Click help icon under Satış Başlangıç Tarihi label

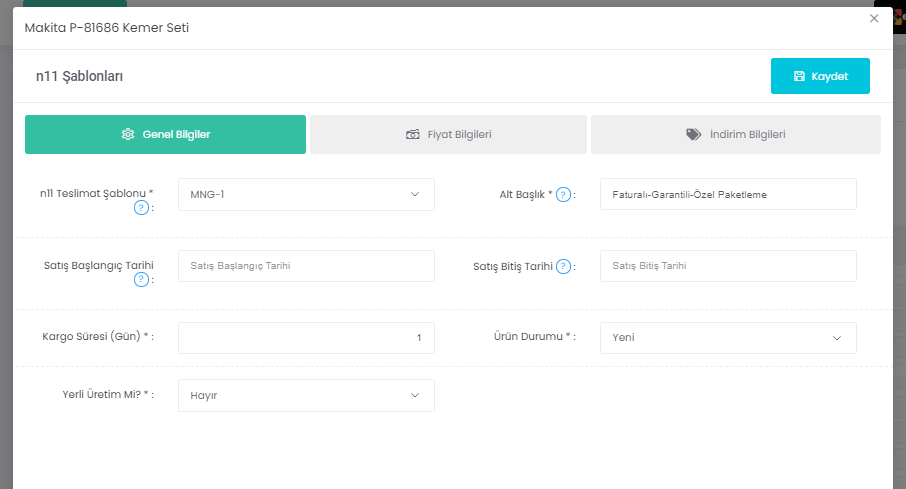pos(141,280)
